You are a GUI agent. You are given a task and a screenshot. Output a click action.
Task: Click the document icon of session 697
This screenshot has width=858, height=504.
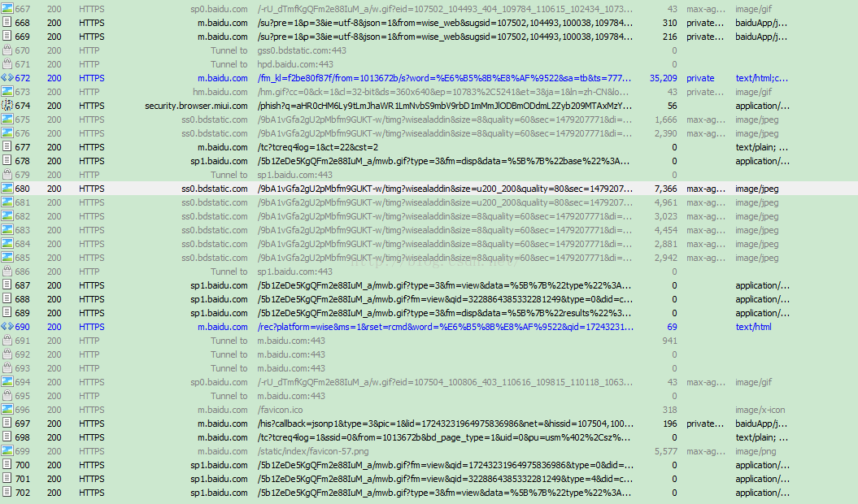click(7, 423)
